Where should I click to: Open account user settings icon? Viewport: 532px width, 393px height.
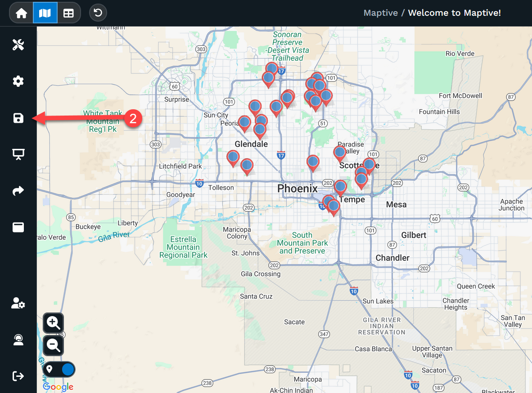coord(18,303)
